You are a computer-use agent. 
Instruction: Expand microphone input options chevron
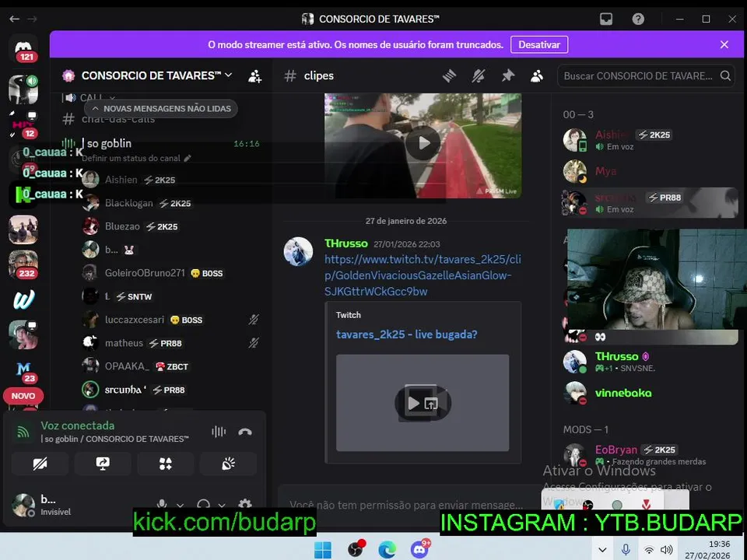pos(180,505)
